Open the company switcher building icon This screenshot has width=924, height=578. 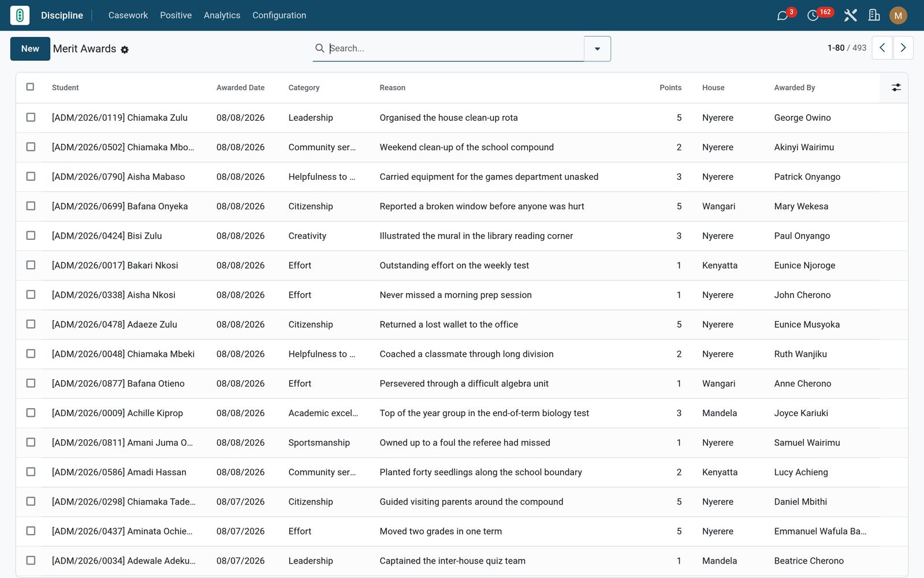pos(874,15)
